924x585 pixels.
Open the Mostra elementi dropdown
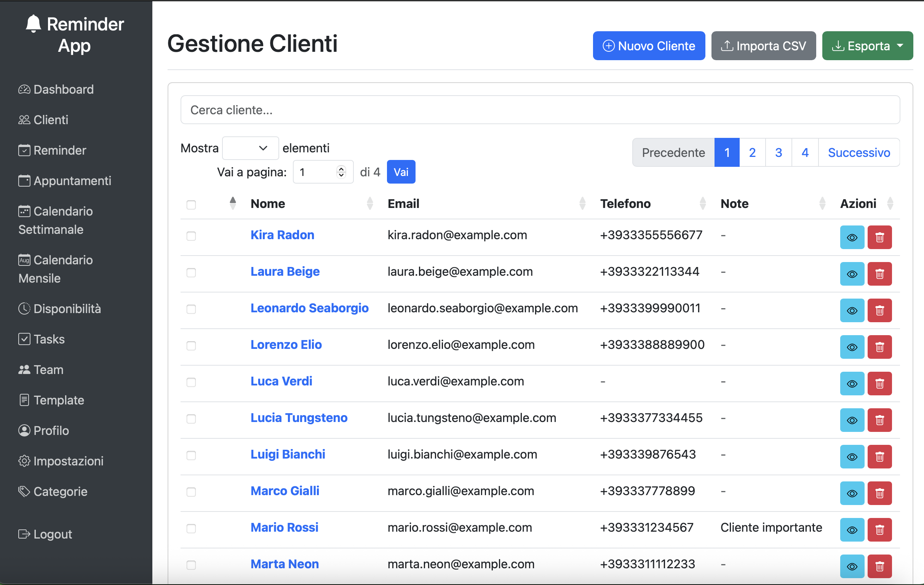(x=250, y=148)
